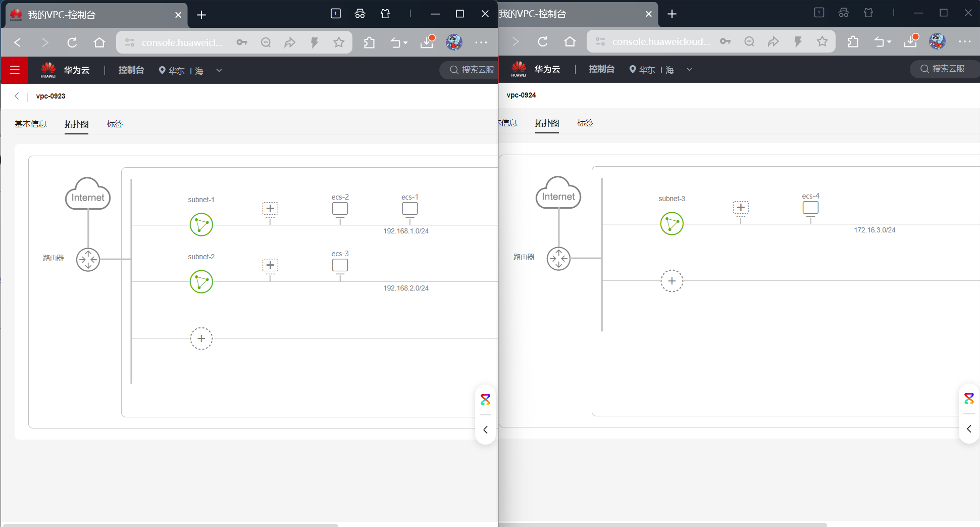
Task: Click the ecs-4 server icon in right window
Action: (x=810, y=208)
